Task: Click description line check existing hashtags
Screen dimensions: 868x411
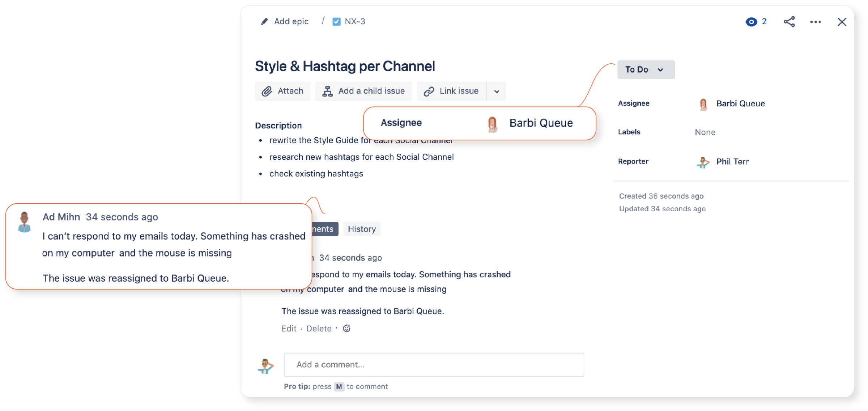Action: tap(316, 174)
